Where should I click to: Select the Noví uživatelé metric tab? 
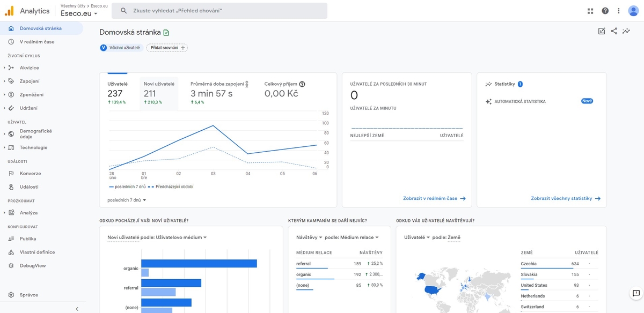[159, 89]
